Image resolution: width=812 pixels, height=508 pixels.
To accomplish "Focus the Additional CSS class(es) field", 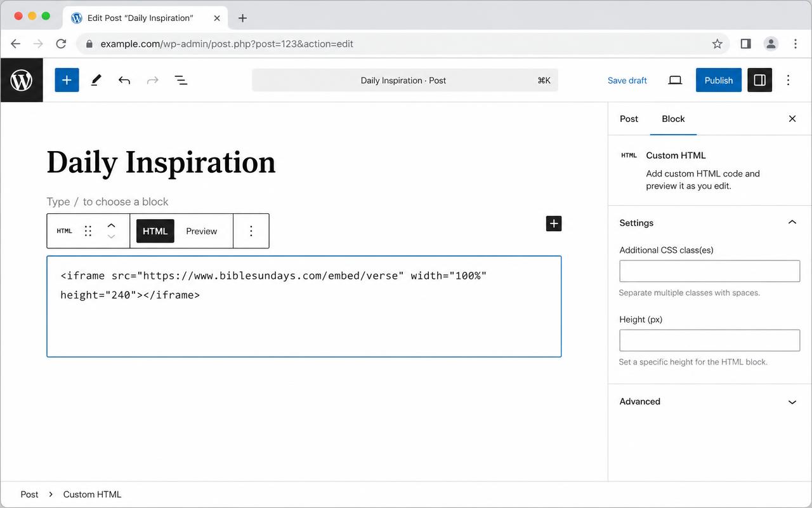I will (709, 271).
